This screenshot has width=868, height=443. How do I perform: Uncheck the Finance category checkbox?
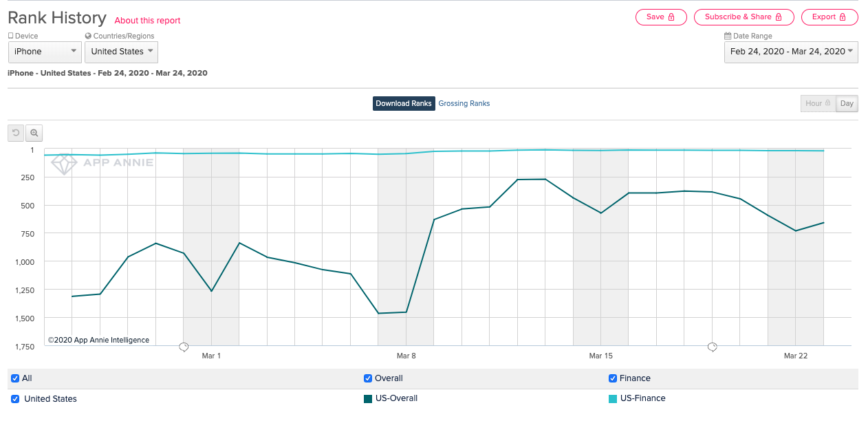tap(613, 378)
